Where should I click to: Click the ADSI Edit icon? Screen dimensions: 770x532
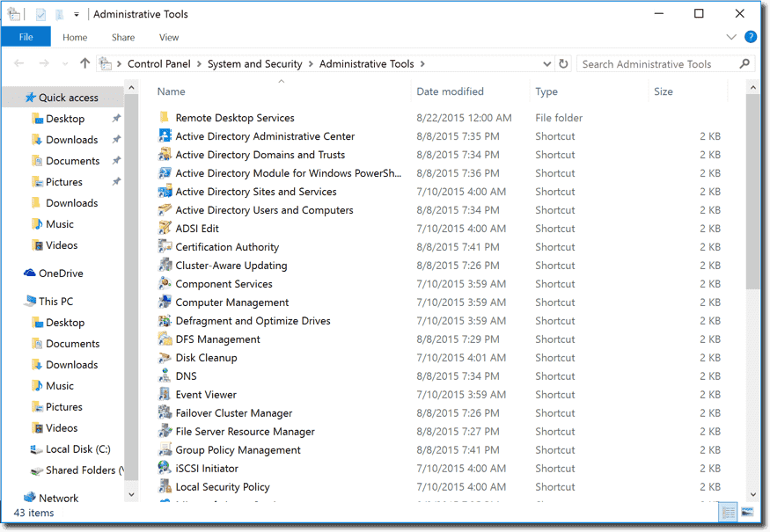pyautogui.click(x=165, y=229)
